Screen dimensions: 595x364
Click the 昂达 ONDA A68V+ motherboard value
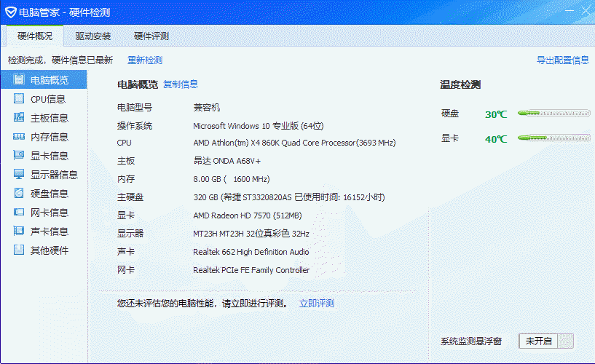pos(227,161)
